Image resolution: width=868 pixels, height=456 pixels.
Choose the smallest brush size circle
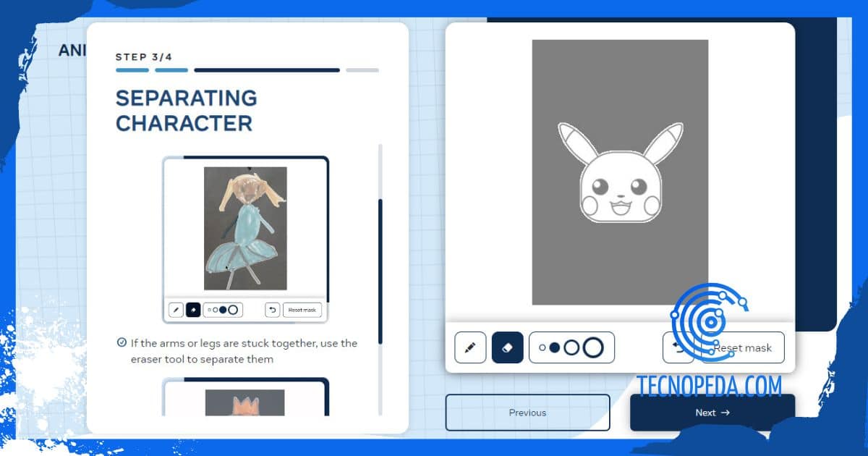[x=542, y=347]
